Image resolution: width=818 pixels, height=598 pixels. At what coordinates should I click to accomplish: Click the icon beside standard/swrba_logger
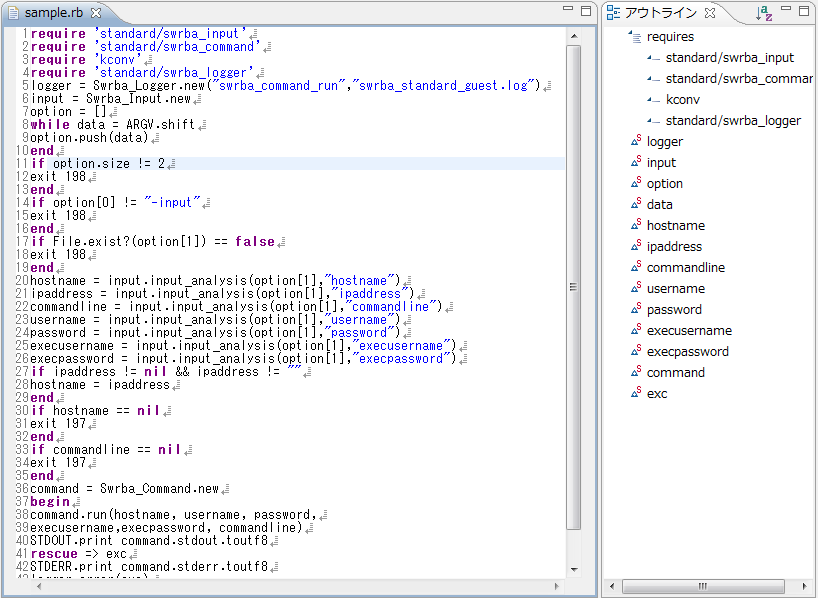pos(653,120)
